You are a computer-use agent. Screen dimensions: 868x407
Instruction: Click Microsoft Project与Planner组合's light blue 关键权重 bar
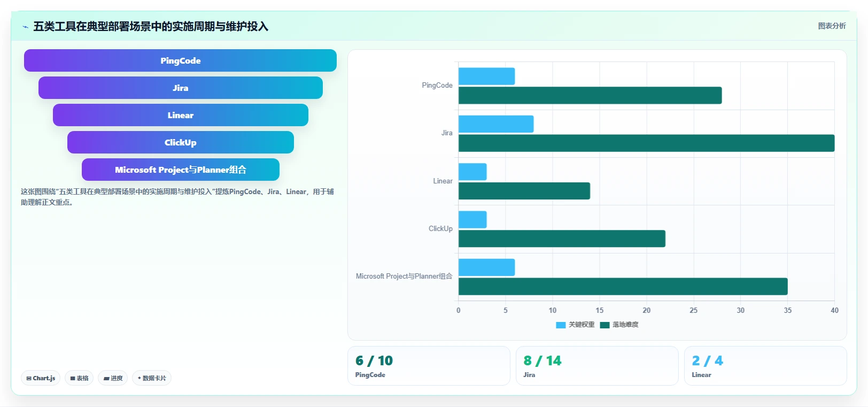(486, 267)
